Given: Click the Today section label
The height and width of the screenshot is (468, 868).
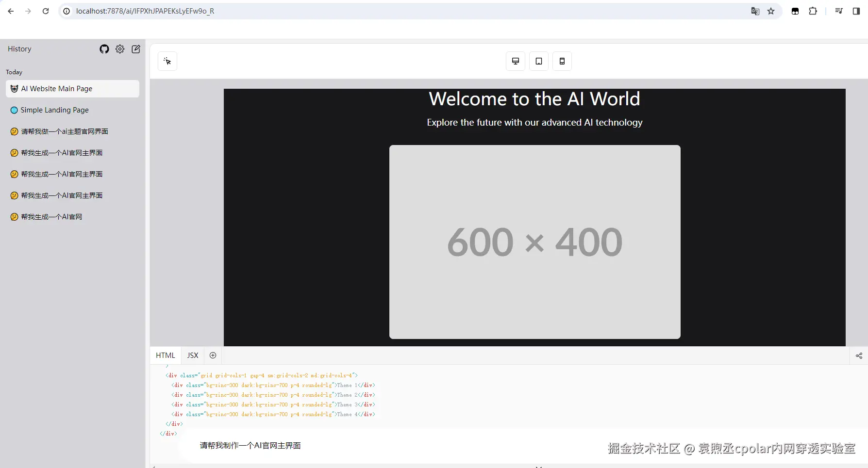Looking at the screenshot, I should (14, 72).
